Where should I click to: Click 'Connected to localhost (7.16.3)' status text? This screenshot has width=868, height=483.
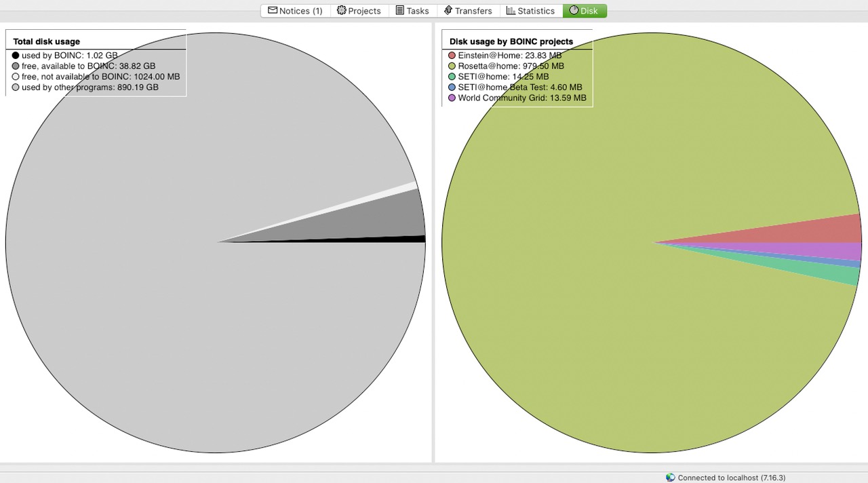pos(731,478)
